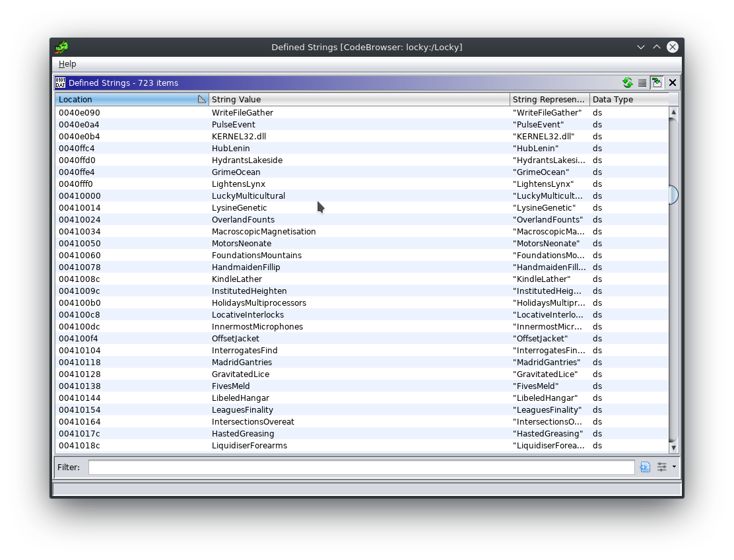The image size is (734, 560).
Task: Click the ds cell in the LysineGenetic row
Action: pyautogui.click(x=597, y=208)
